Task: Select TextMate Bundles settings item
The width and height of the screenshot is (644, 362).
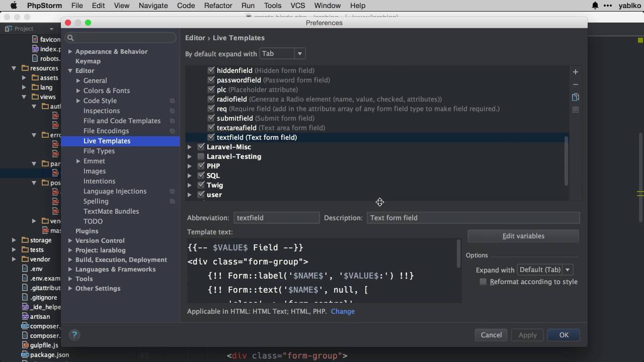Action: [x=111, y=211]
